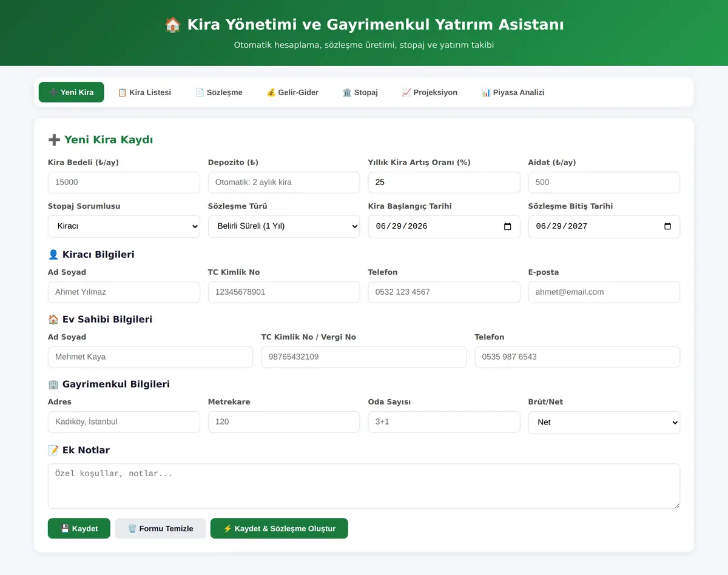This screenshot has width=728, height=575.
Task: Click Kaydet & Sözleşme Oluştur button
Action: [279, 528]
